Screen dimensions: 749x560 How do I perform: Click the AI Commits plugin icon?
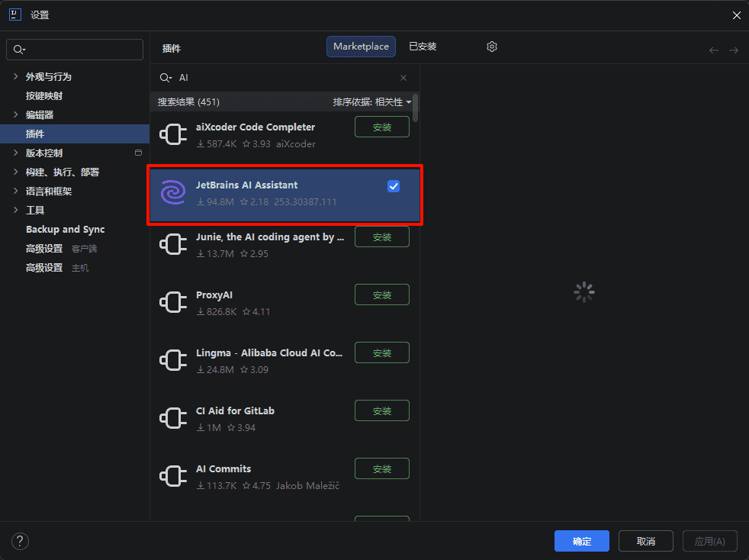[x=173, y=477]
